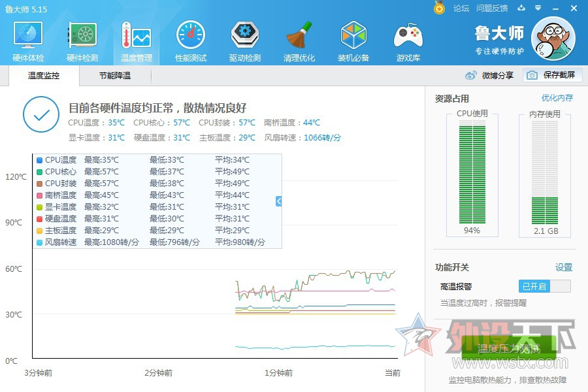Click the red 硬盘温度 legend swatch
Image resolution: width=588 pixels, height=392 pixels.
click(x=39, y=219)
